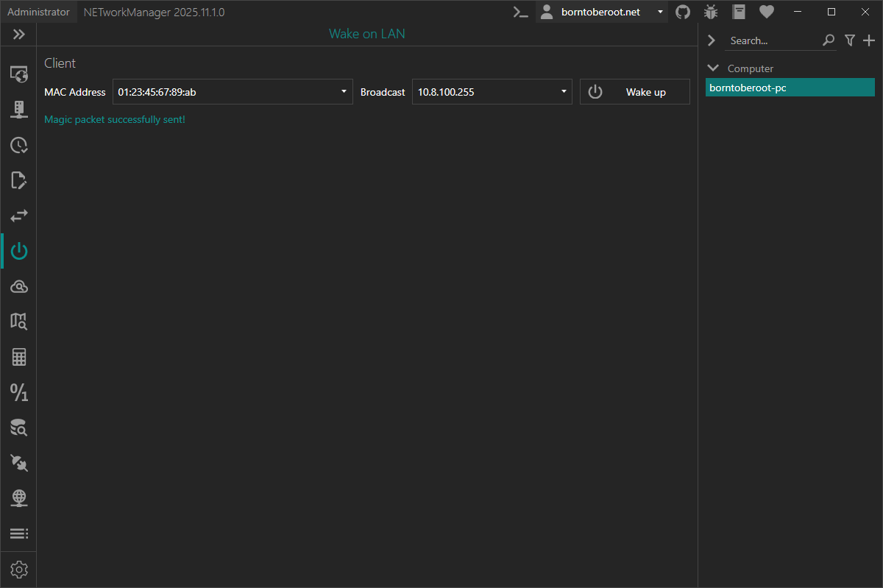
Task: Open the IP Geolocation map tool
Action: 19,321
